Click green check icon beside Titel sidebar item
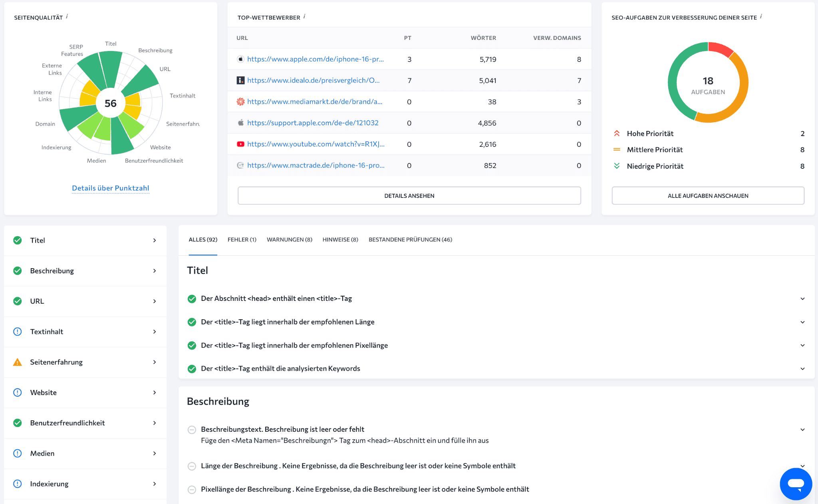 [18, 240]
